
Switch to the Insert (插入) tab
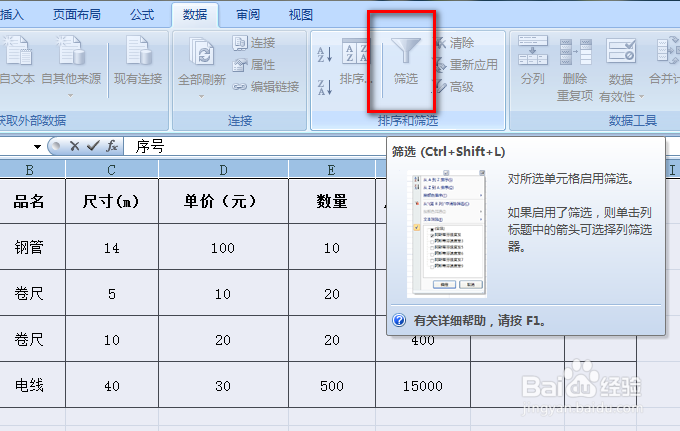12,15
